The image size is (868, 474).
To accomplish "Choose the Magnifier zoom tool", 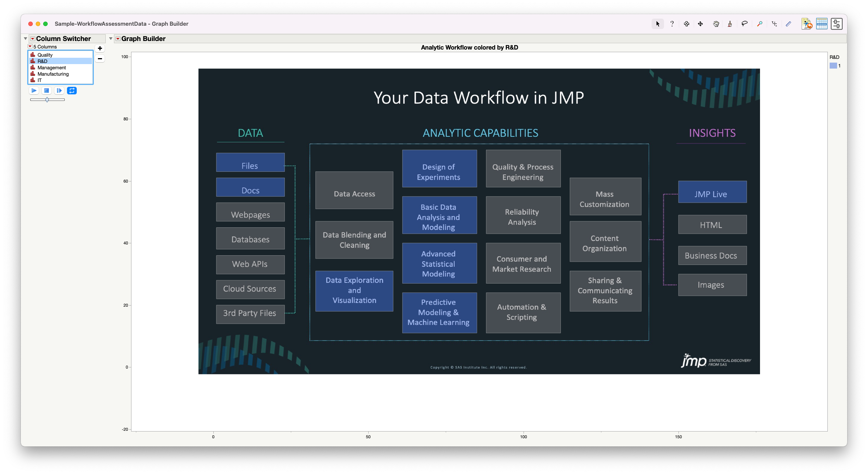I will [x=759, y=24].
